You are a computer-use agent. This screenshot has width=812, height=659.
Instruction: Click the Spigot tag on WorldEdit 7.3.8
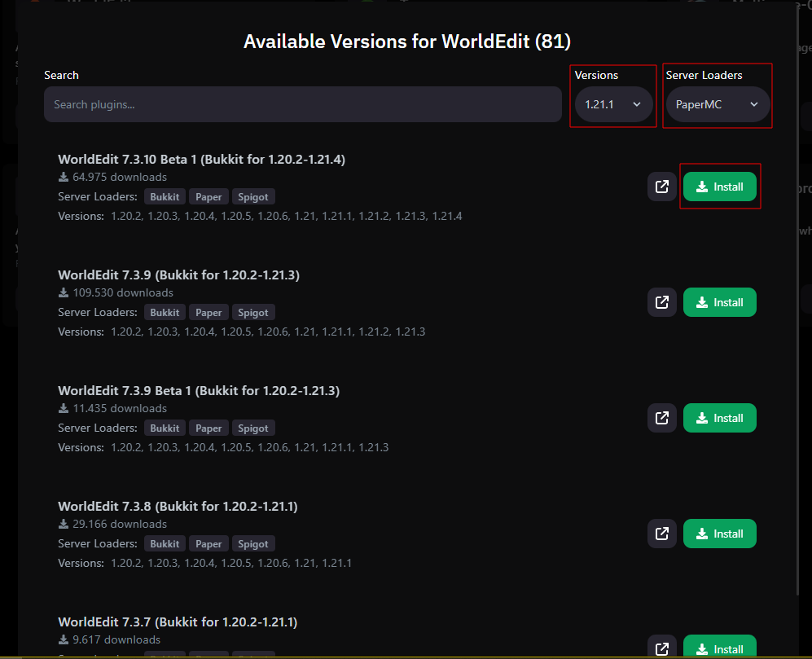pyautogui.click(x=253, y=543)
